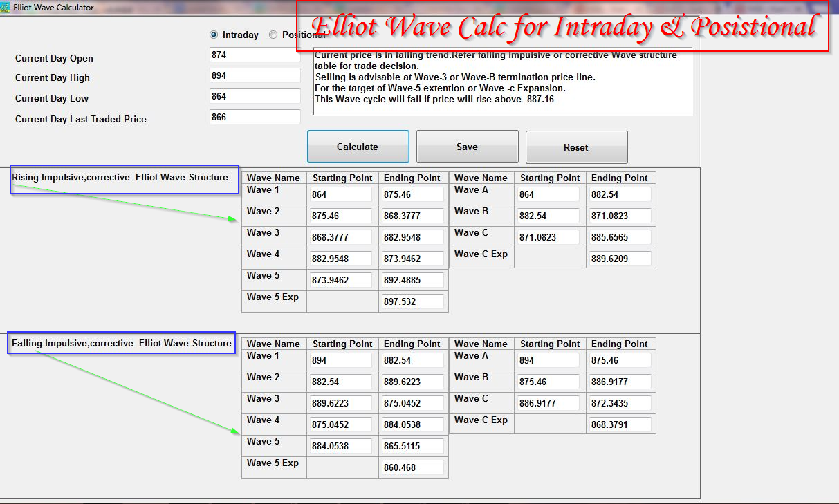Select the Intraday radio button
Screen dimensions: 839x504
[x=214, y=35]
